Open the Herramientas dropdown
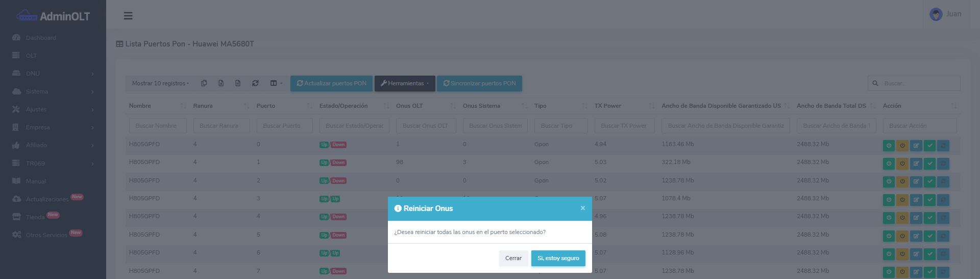 pyautogui.click(x=405, y=83)
